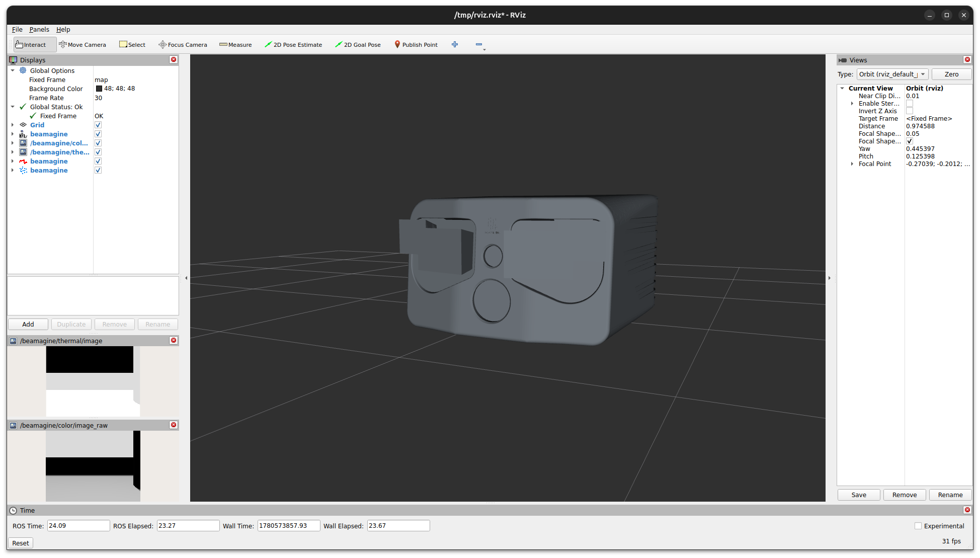
Task: Open the view Type dropdown
Action: [892, 74]
